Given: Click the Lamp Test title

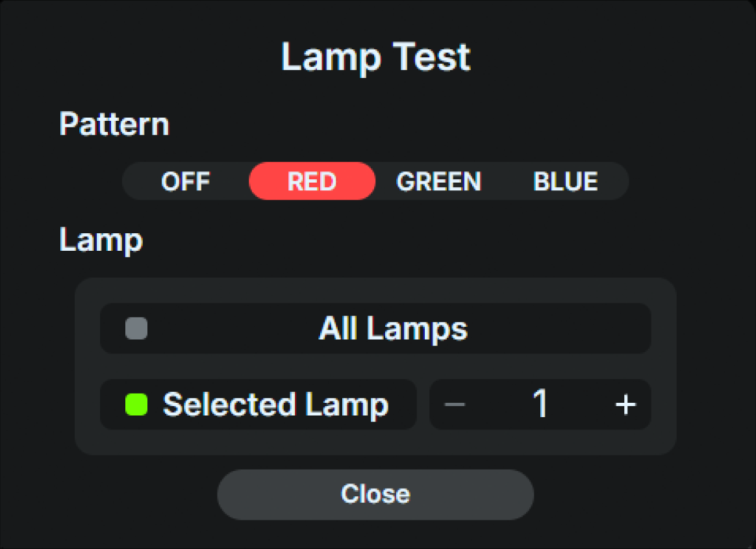Looking at the screenshot, I should pyautogui.click(x=375, y=57).
